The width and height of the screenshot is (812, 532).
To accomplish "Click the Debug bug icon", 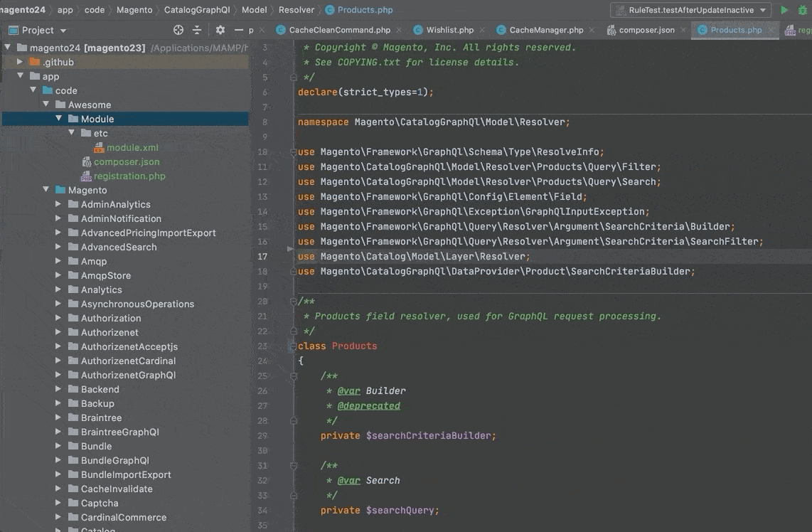I will [x=803, y=10].
